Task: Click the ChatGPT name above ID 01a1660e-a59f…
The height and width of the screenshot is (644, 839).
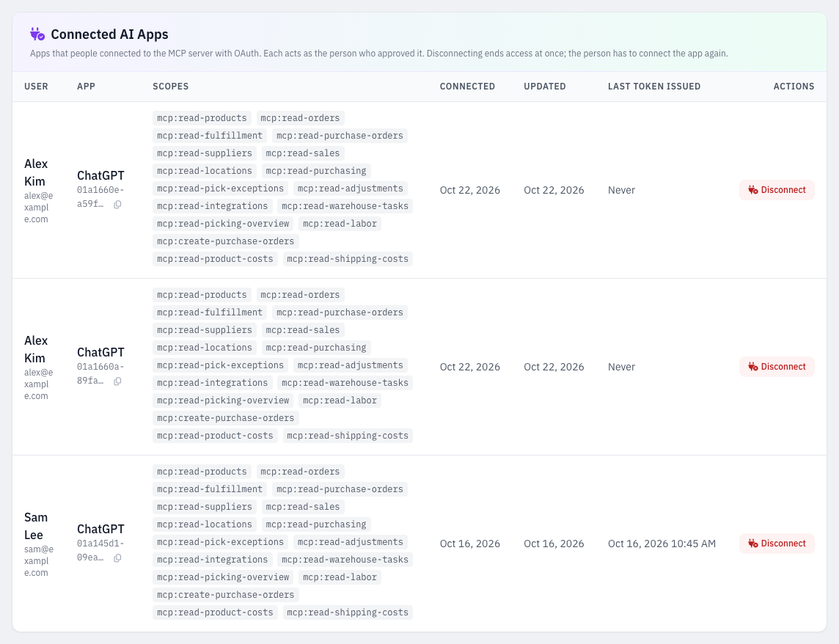Action: pos(100,175)
